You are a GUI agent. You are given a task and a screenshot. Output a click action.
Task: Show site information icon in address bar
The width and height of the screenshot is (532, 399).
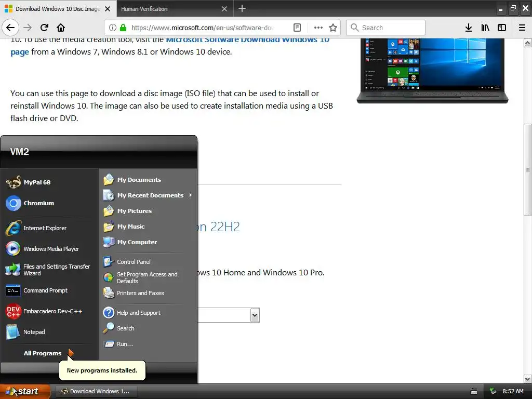pos(113,28)
